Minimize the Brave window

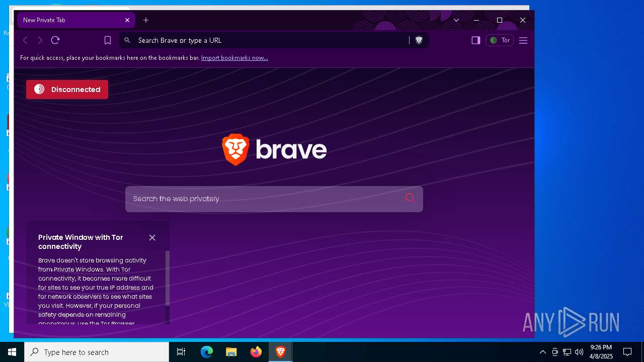pyautogui.click(x=476, y=20)
